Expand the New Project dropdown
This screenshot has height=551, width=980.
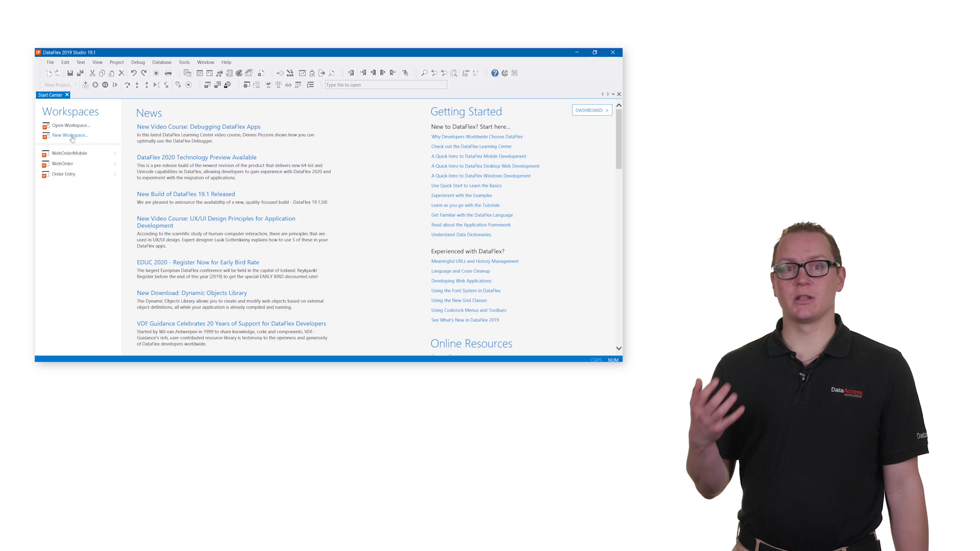[76, 85]
